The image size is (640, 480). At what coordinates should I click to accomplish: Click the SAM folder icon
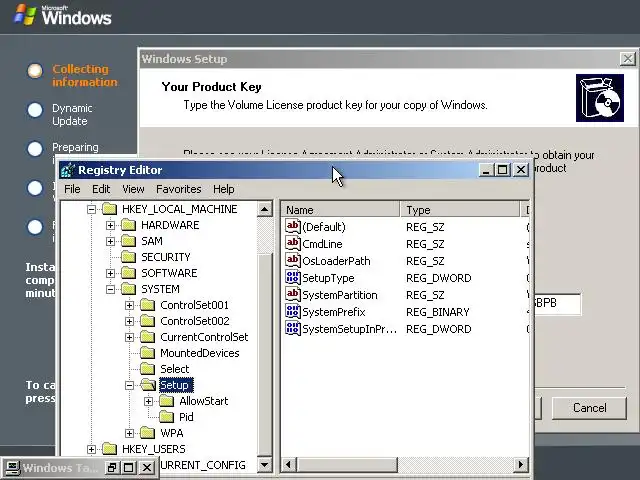pos(128,241)
